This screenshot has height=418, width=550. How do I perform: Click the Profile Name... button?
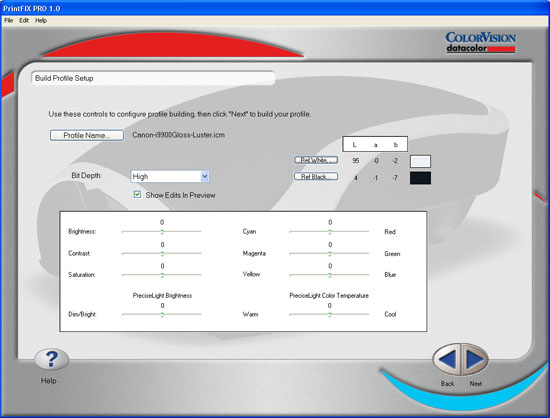pos(87,135)
